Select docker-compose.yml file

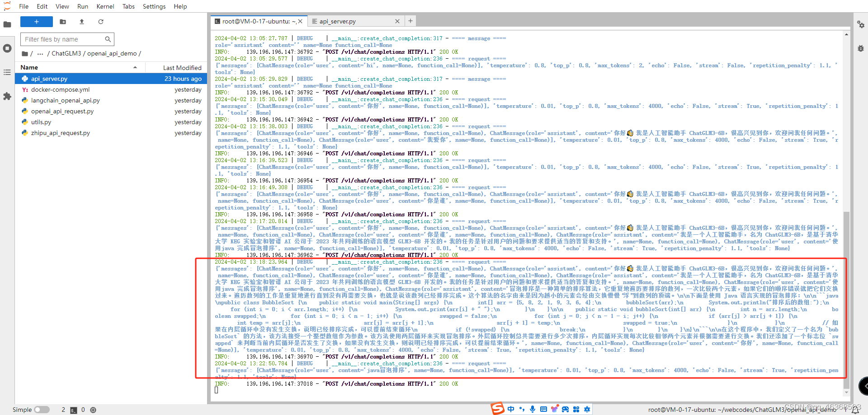[x=111, y=89]
